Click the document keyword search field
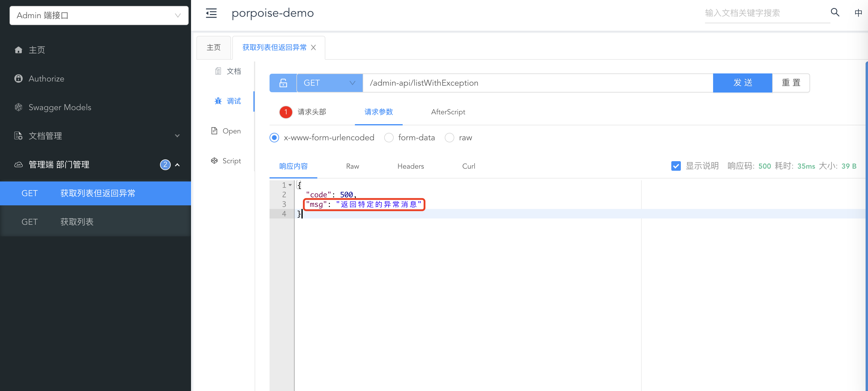 point(765,13)
